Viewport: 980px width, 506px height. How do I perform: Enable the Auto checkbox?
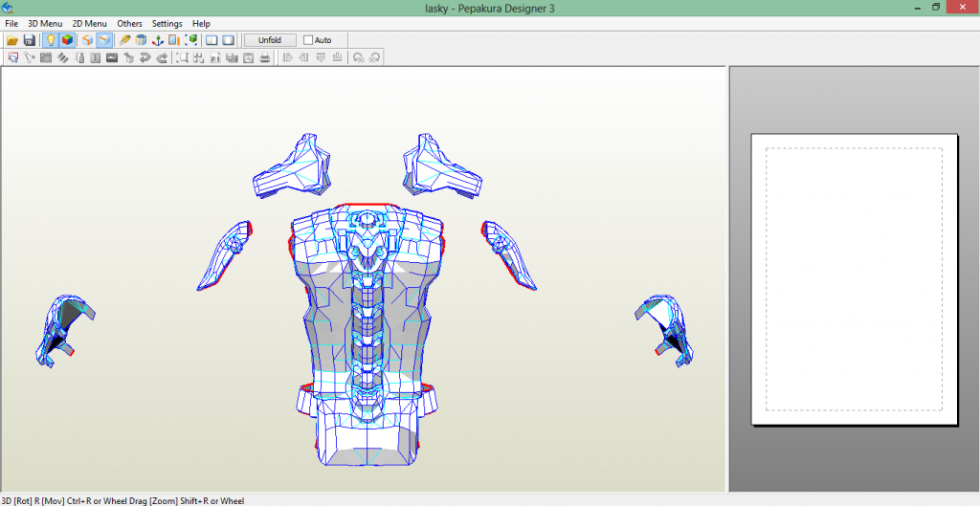[x=308, y=40]
